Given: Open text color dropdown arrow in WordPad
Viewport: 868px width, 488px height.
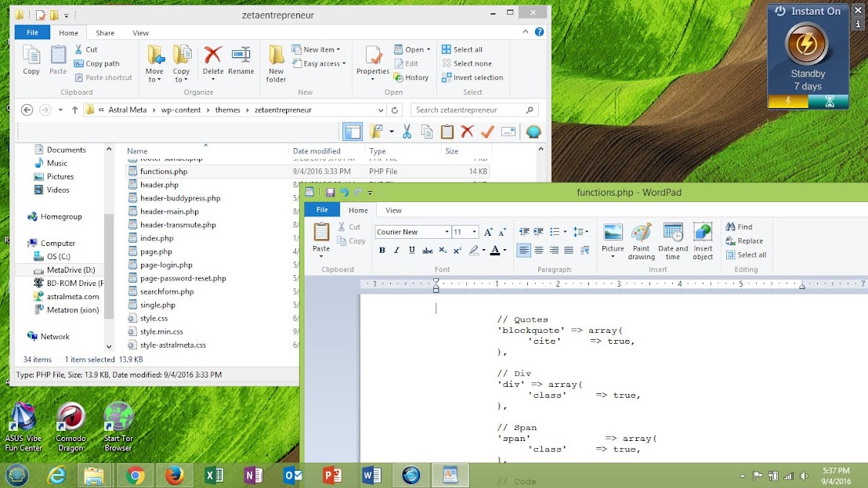Looking at the screenshot, I should pyautogui.click(x=505, y=250).
